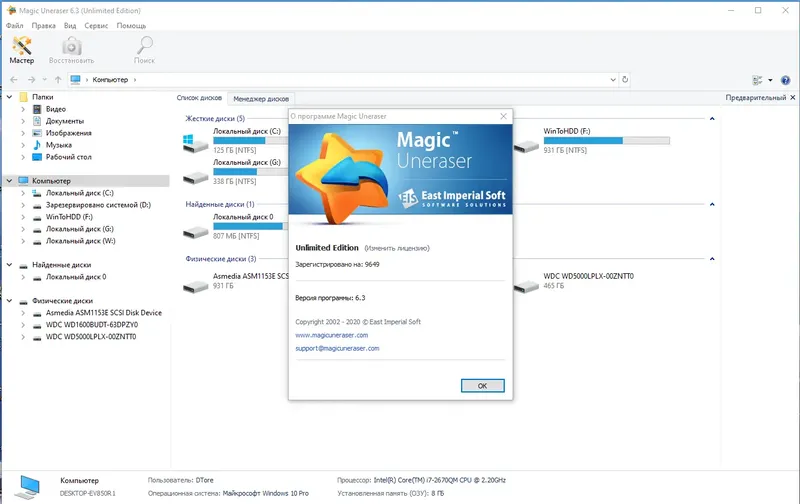Image resolution: width=800 pixels, height=504 pixels.
Task: Open www.magicuneraser.com link
Action: [x=332, y=335]
